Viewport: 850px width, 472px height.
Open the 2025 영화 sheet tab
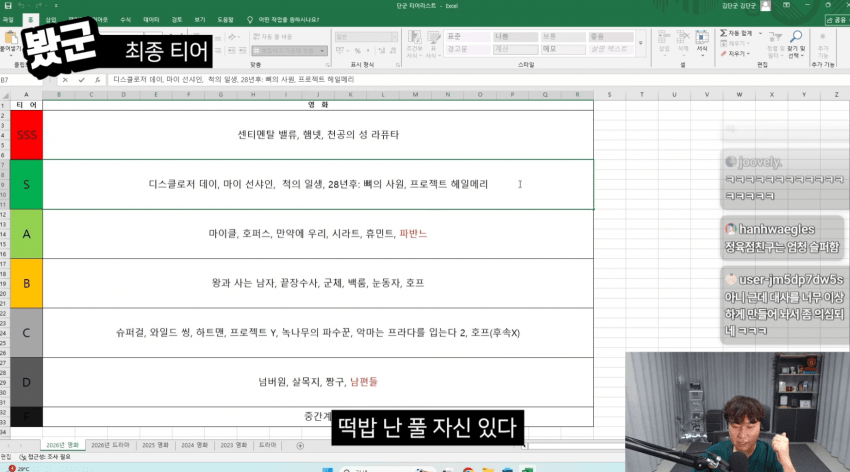click(x=155, y=445)
